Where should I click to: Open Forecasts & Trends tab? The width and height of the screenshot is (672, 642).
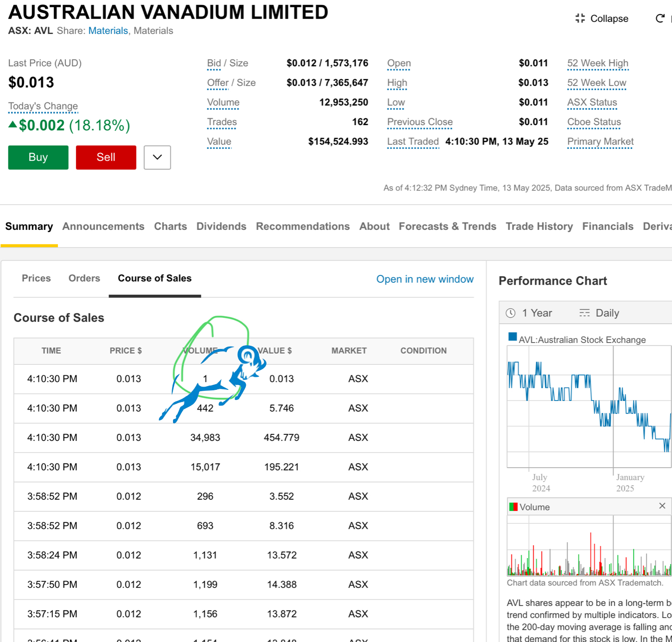click(448, 226)
